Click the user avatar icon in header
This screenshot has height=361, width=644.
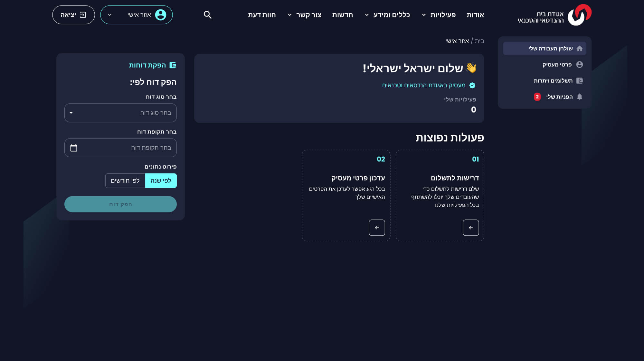pos(160,15)
